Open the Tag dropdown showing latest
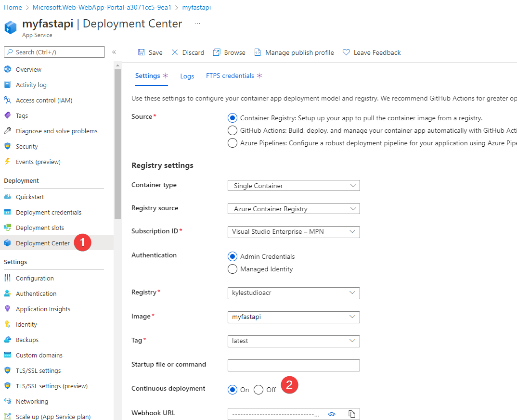This screenshot has height=420, width=517. pyautogui.click(x=294, y=341)
